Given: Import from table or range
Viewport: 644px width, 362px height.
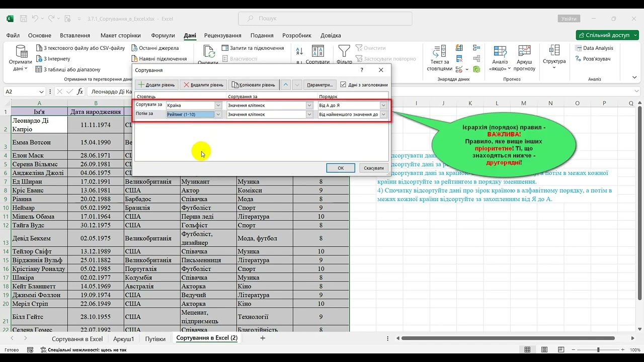Looking at the screenshot, I should coord(68,69).
